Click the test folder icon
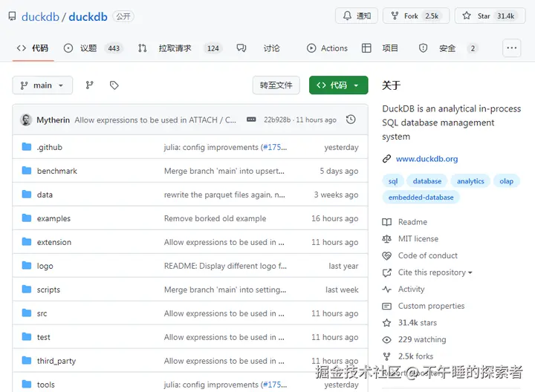 (27, 336)
